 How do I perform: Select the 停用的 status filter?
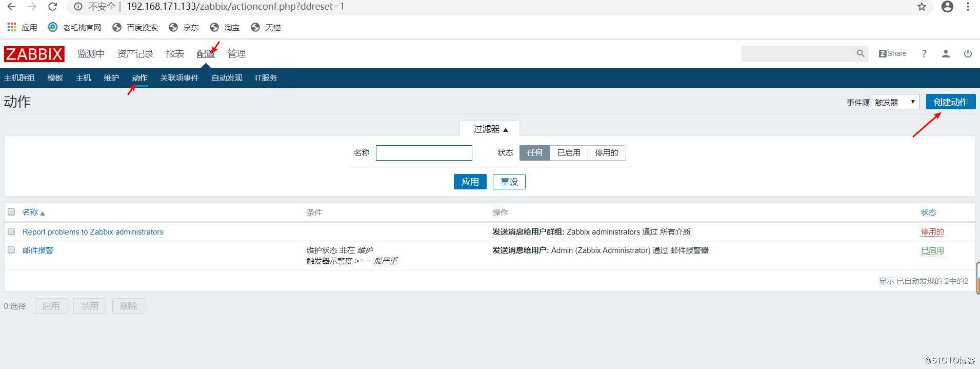[607, 153]
